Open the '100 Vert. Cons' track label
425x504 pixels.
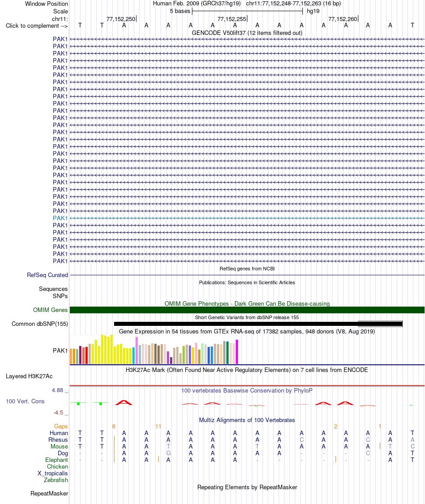[x=25, y=401]
